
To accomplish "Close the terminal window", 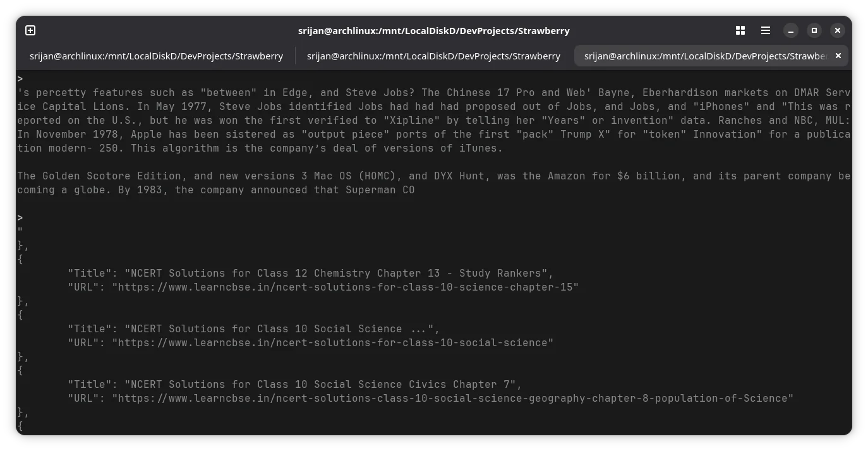I will point(838,30).
